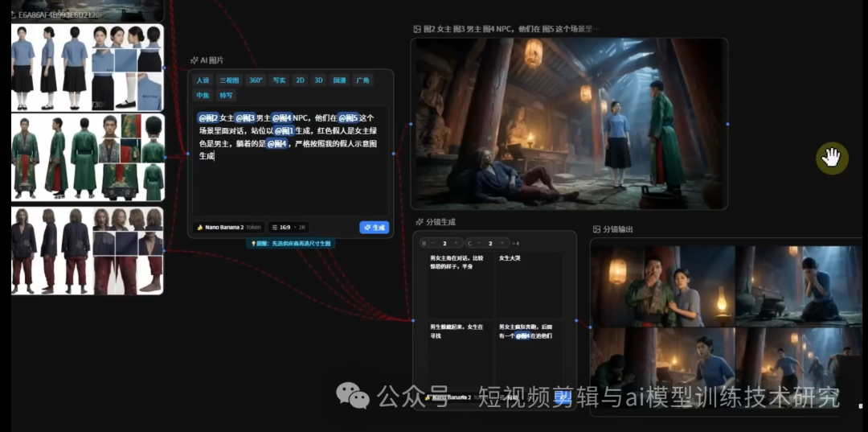The image size is (868, 432).
Task: Decrease the C columns count
Action: tap(477, 243)
